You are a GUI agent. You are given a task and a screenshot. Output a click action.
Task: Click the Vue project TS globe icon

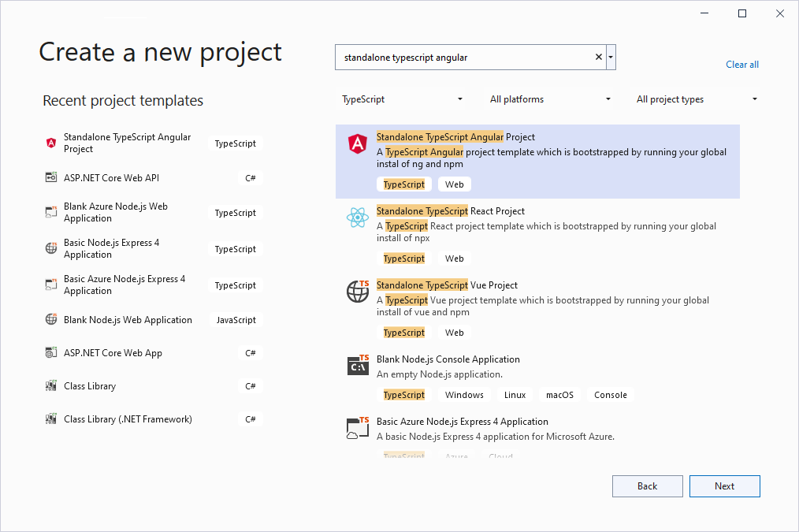[x=358, y=292]
